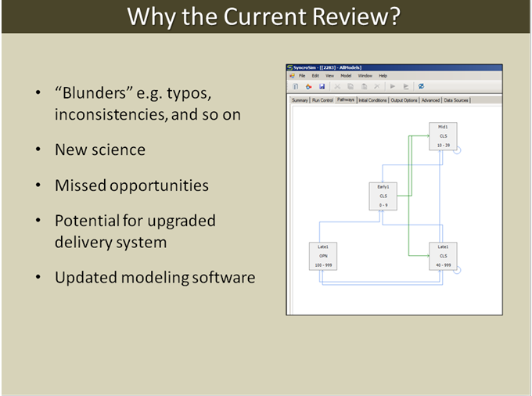Click the scissors Cut toolbar icon

coord(337,87)
